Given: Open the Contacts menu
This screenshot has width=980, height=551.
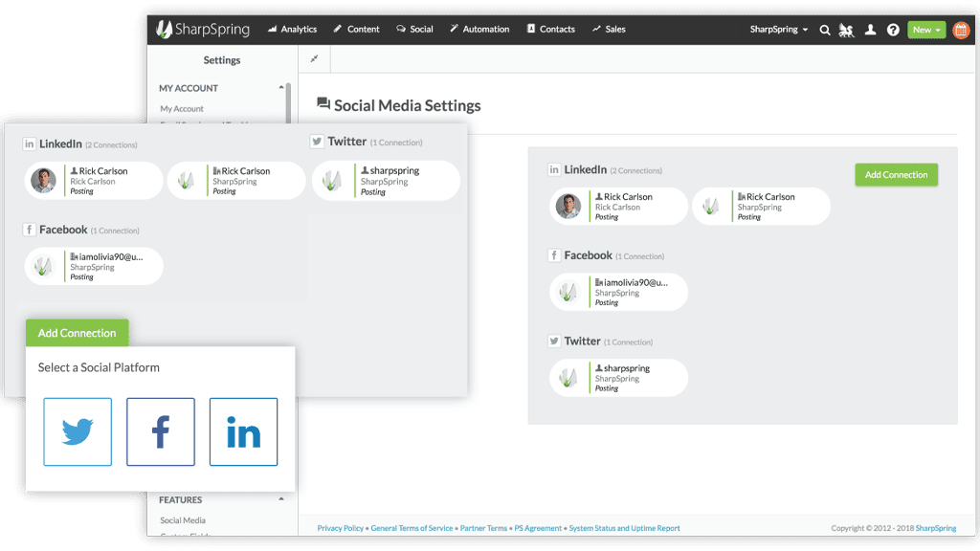Looking at the screenshot, I should 550,30.
